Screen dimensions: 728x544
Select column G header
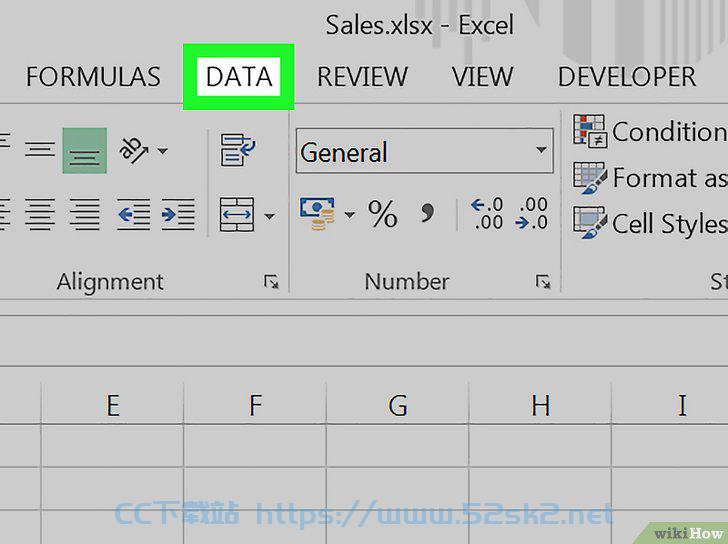[x=397, y=405]
